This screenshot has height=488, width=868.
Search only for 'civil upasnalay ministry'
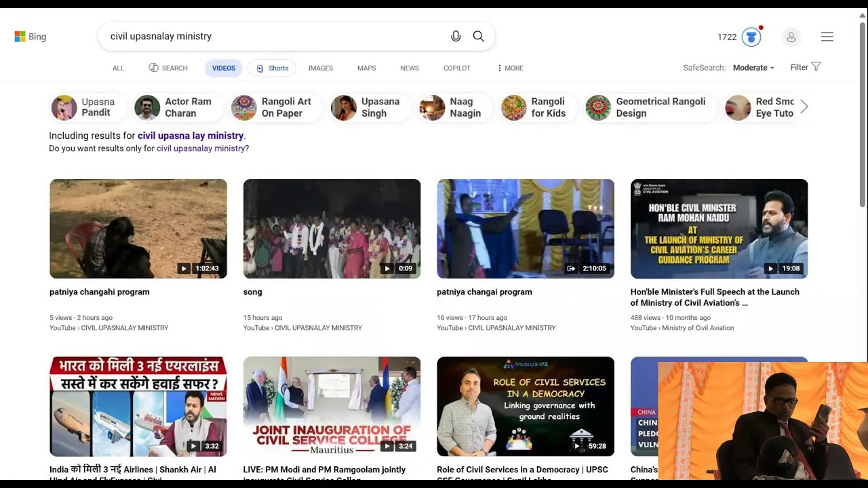(200, 148)
